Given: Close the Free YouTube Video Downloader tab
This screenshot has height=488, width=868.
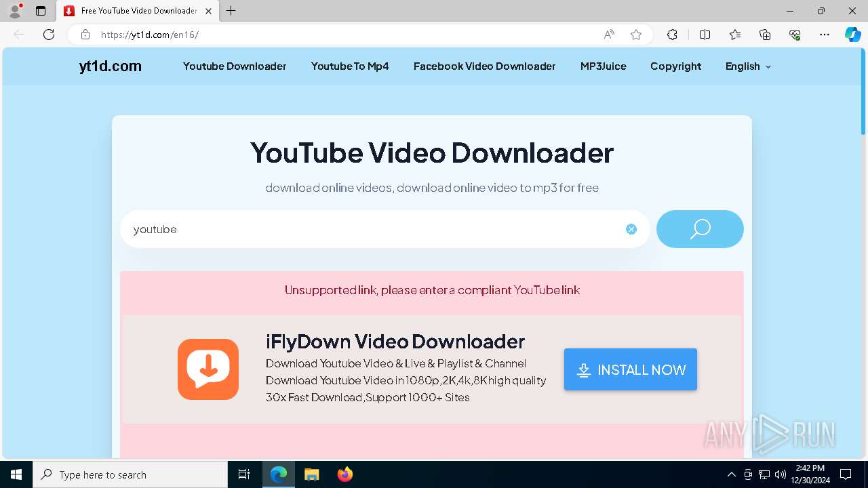Looking at the screenshot, I should (208, 11).
